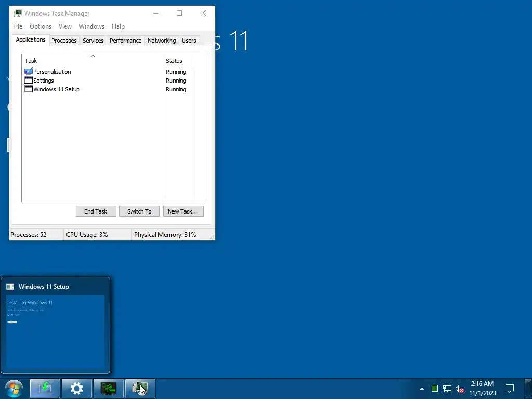
Task: Click the Task Manager title bar icon
Action: [x=17, y=13]
